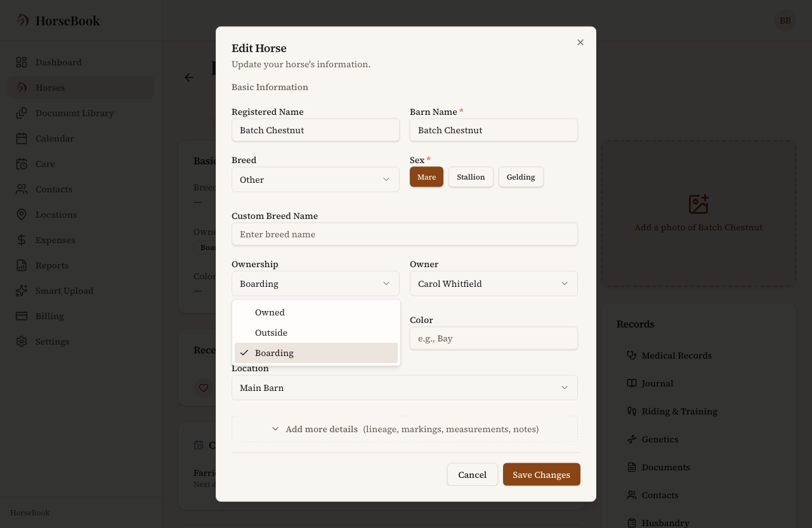Click the Expenses dollar icon
Screen dimensions: 812x528
(22, 240)
